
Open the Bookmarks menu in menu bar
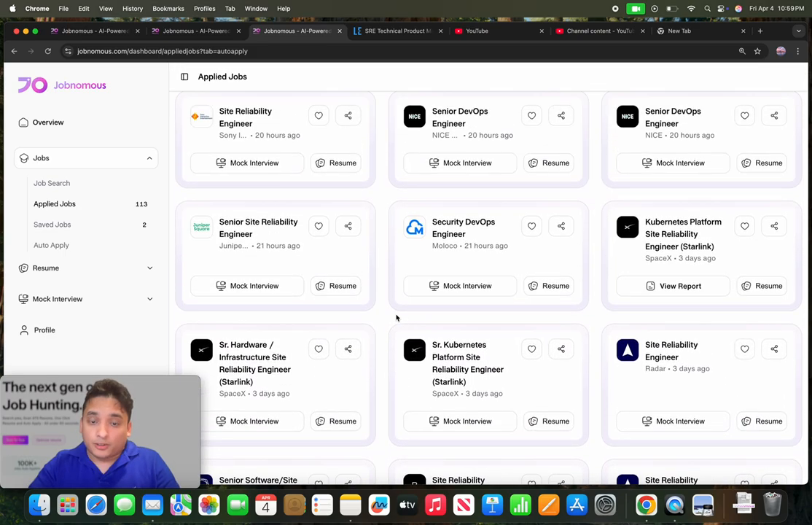coord(168,8)
